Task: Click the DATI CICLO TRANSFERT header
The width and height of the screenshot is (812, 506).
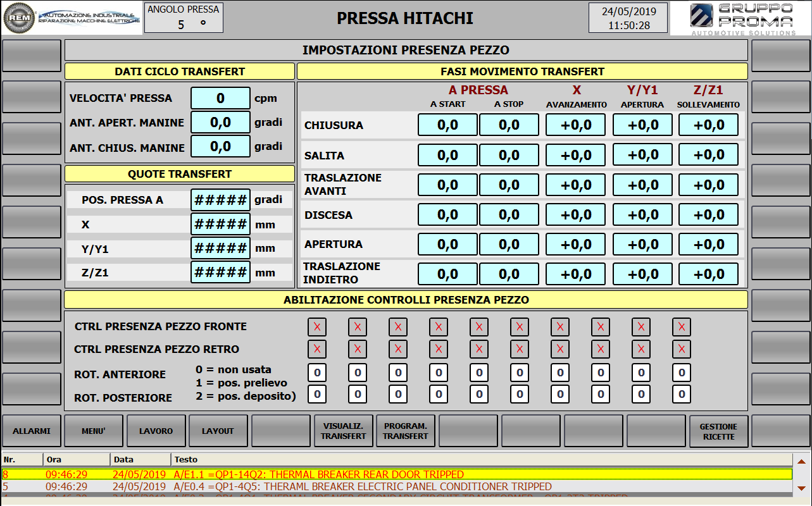Action: pos(180,71)
